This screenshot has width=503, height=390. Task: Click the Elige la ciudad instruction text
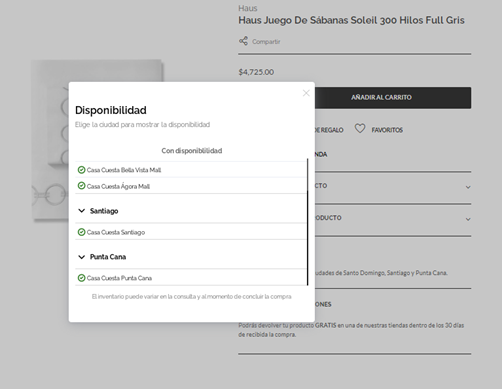click(142, 125)
